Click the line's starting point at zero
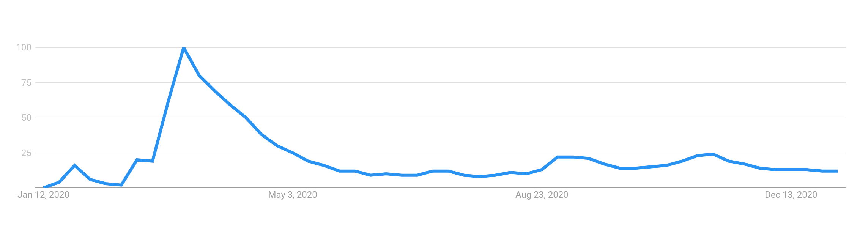868x252 pixels. (x=44, y=187)
